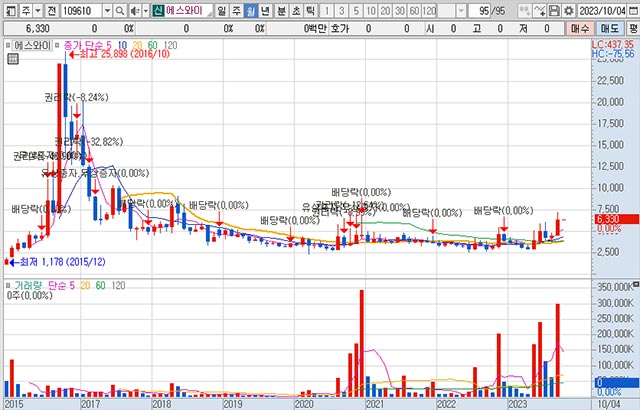640x410 pixels.
Task: Click the panel layout icon in toolbar
Action: (x=11, y=11)
